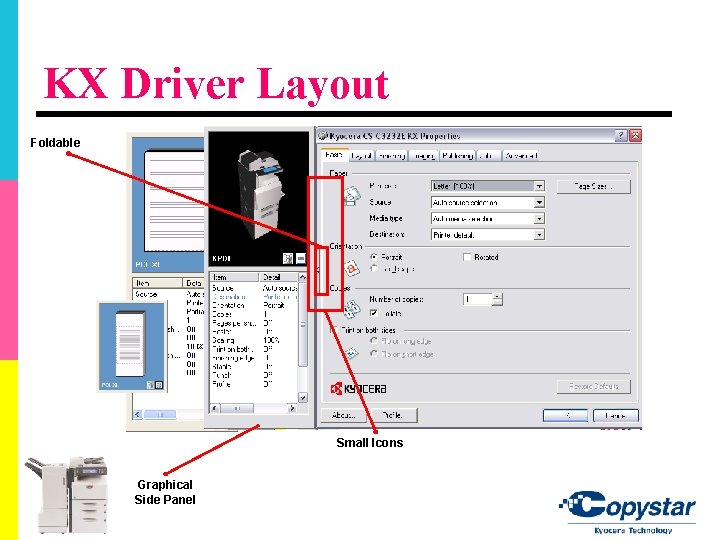Click the Profile button

pos(393,415)
